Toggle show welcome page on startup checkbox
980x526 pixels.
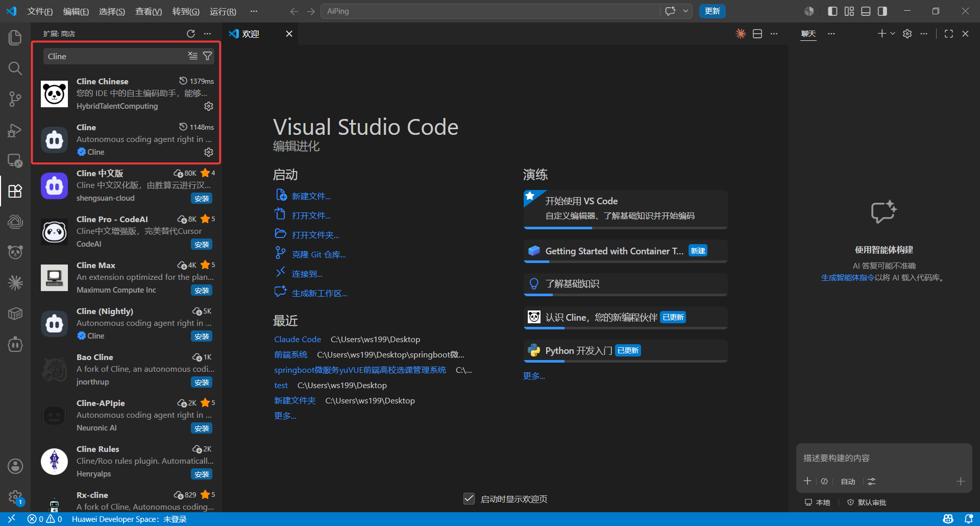tap(469, 498)
